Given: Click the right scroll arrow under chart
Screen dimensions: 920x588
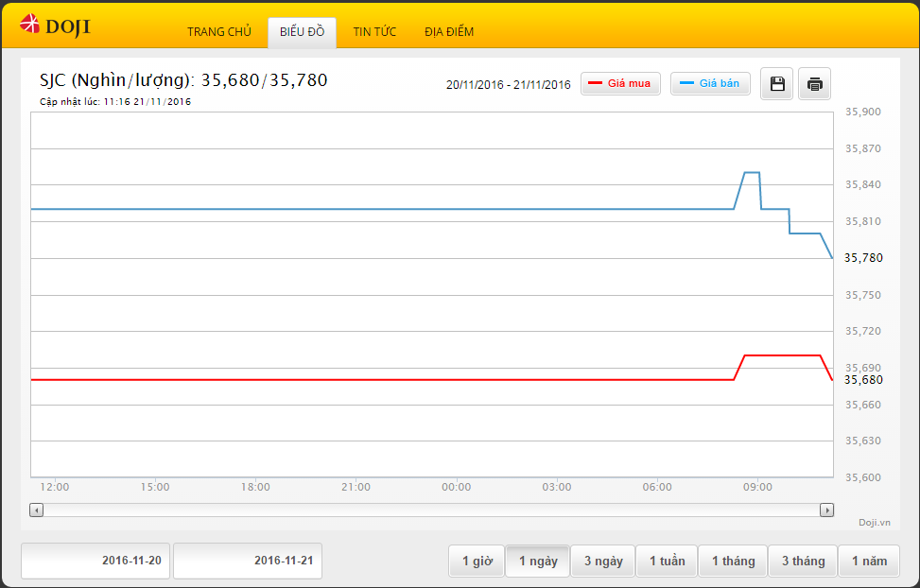Looking at the screenshot, I should [x=826, y=510].
